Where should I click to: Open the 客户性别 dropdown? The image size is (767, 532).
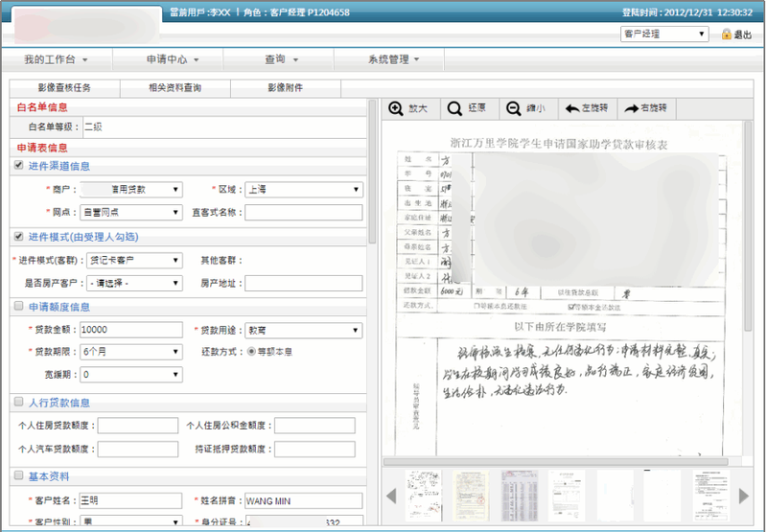(131, 521)
